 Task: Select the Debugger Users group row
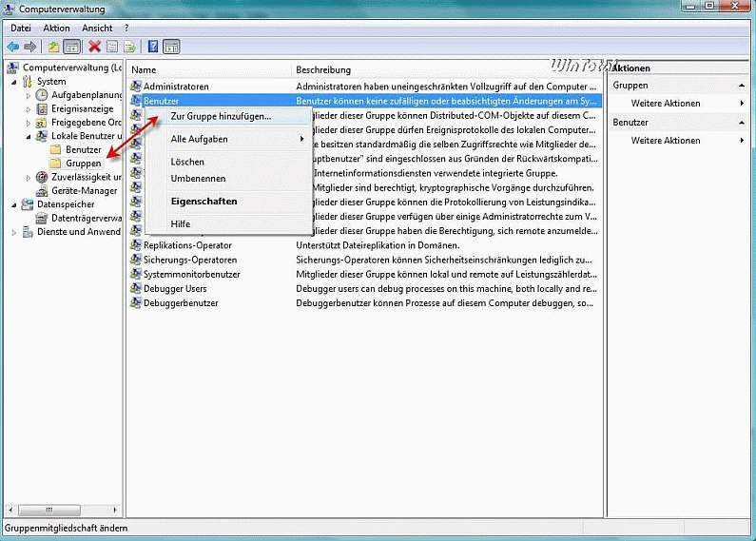[175, 288]
